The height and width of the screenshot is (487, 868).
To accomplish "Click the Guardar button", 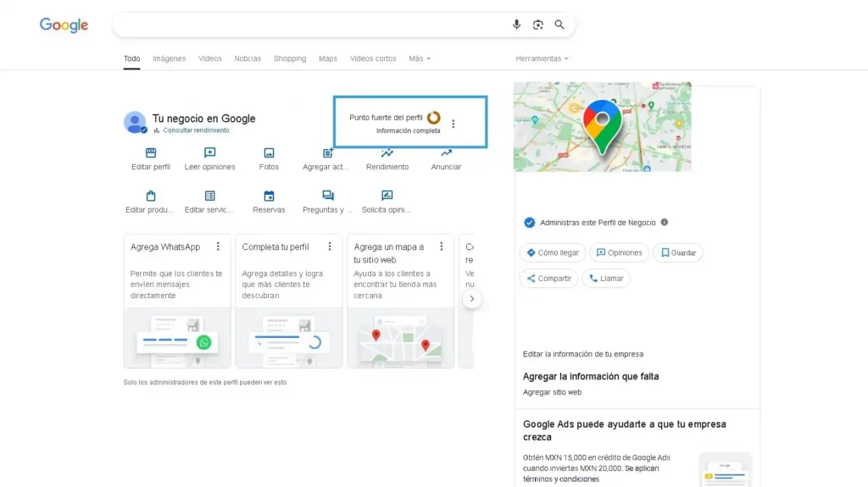I will click(x=677, y=252).
